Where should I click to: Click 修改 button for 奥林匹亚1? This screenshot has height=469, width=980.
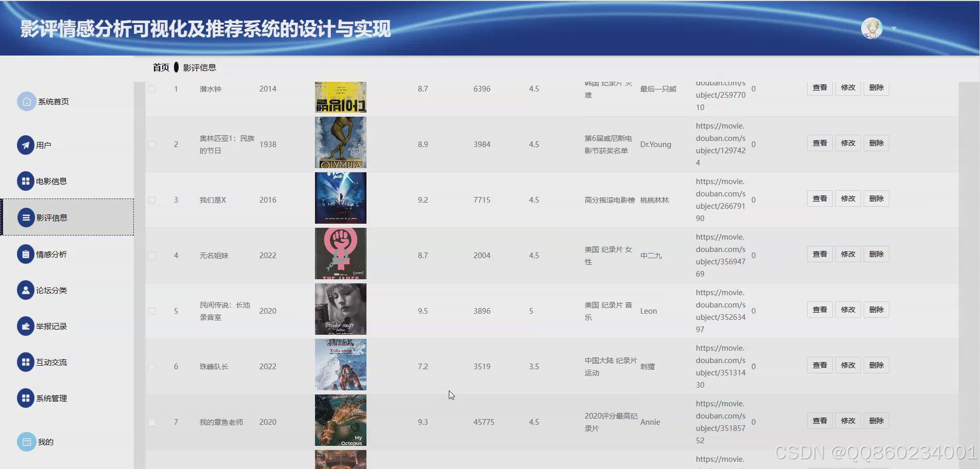point(848,143)
